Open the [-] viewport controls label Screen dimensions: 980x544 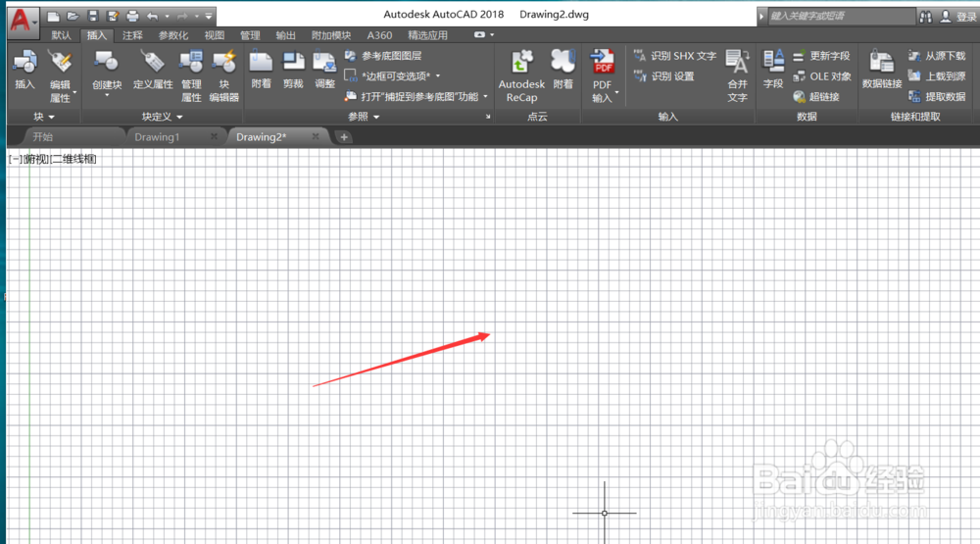click(x=15, y=160)
